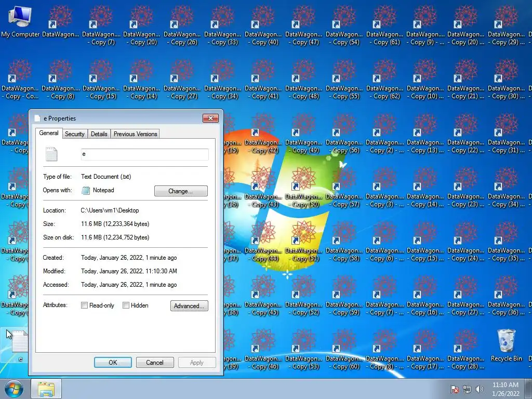Stay on the General tab
Image resolution: width=532 pixels, height=399 pixels.
tap(49, 133)
